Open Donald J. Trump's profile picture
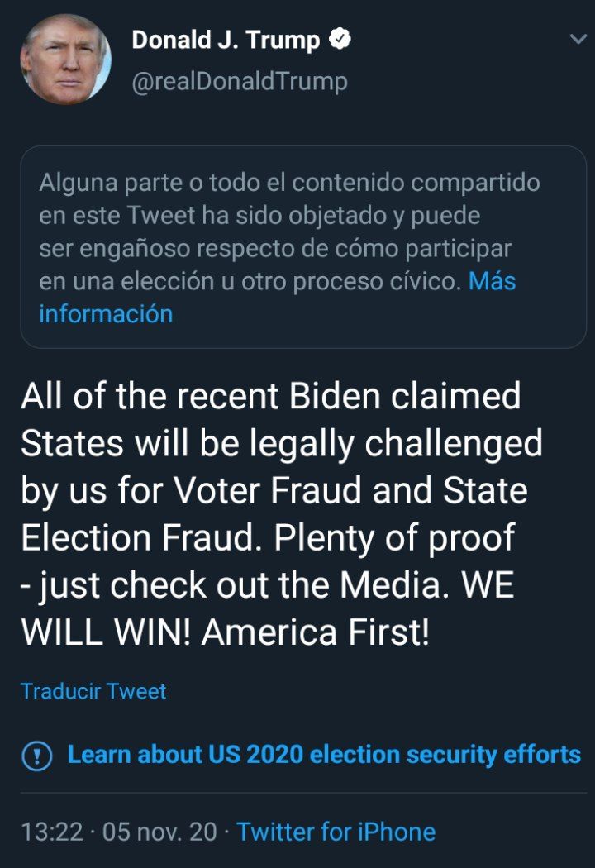 click(x=65, y=60)
